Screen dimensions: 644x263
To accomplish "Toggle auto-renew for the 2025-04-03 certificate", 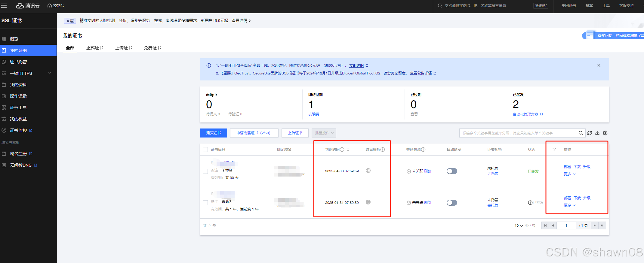I will [452, 171].
